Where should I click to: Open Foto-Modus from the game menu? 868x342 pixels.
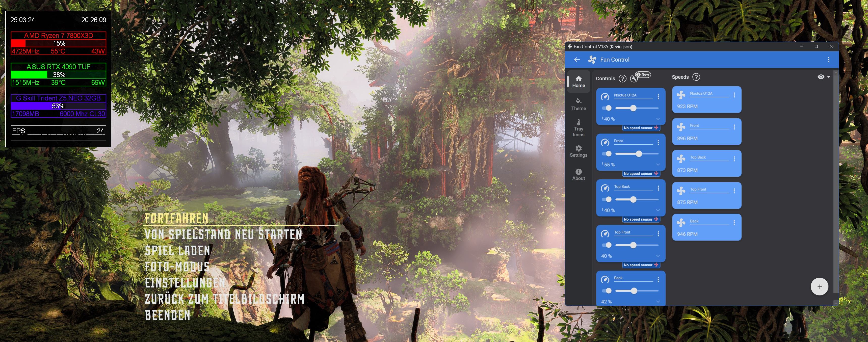(177, 267)
